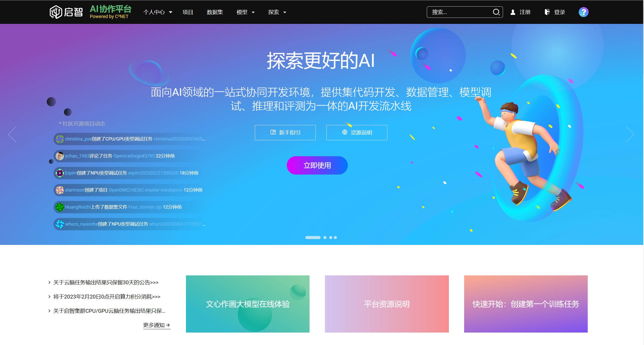Click starmoon's pink avatar icon
The image size is (644, 345).
(x=60, y=190)
